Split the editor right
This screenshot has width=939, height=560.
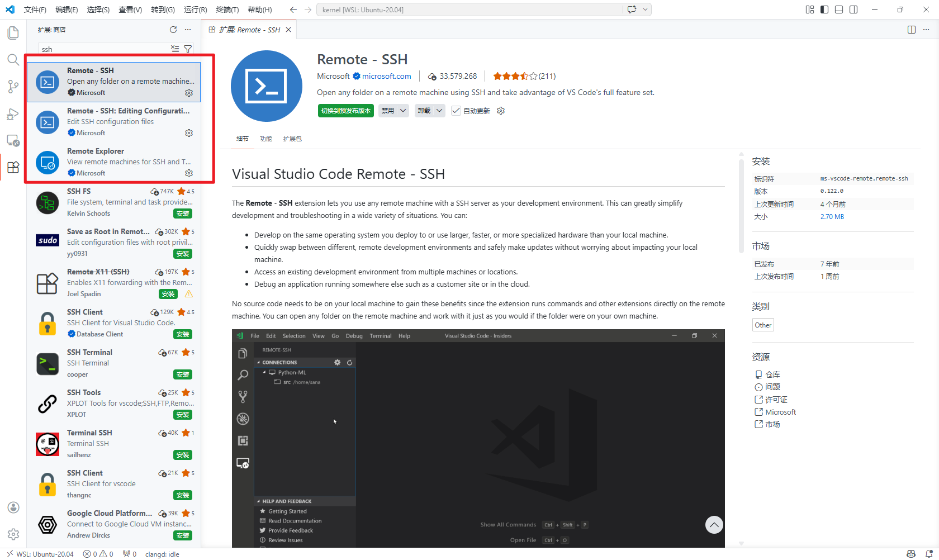912,30
